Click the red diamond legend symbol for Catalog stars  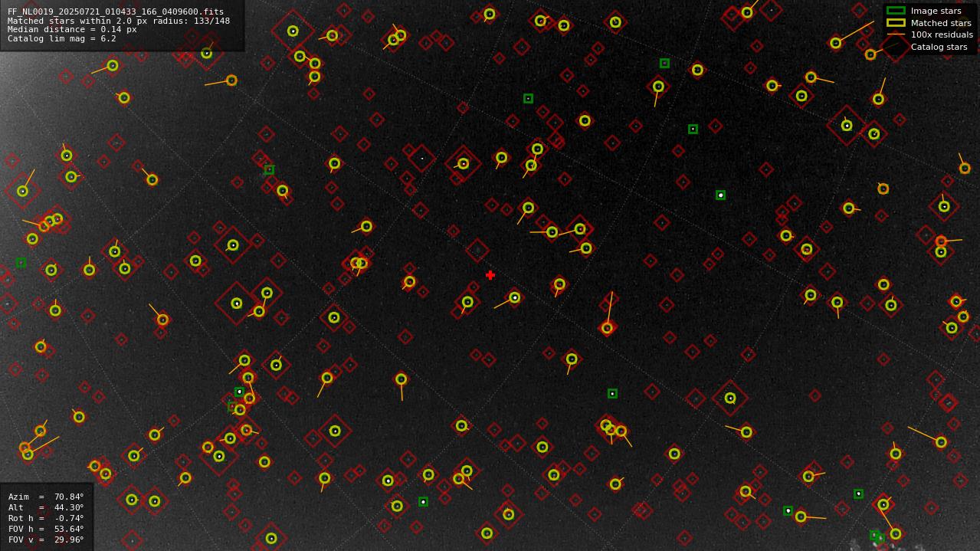coord(896,47)
